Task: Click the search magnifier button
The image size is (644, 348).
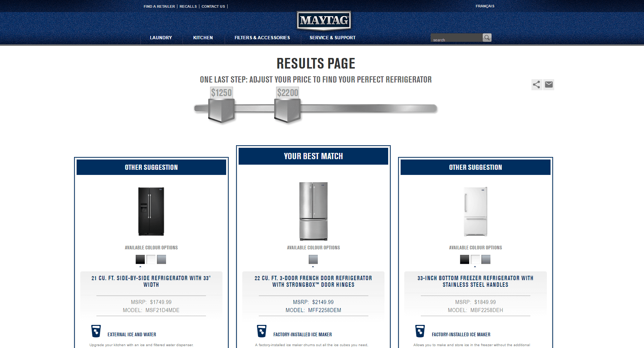Action: click(x=487, y=37)
